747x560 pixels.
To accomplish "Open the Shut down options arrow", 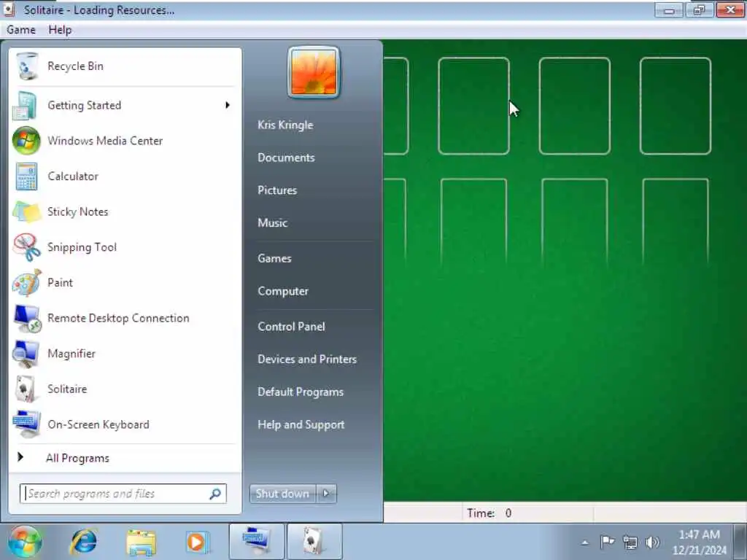I will 326,494.
